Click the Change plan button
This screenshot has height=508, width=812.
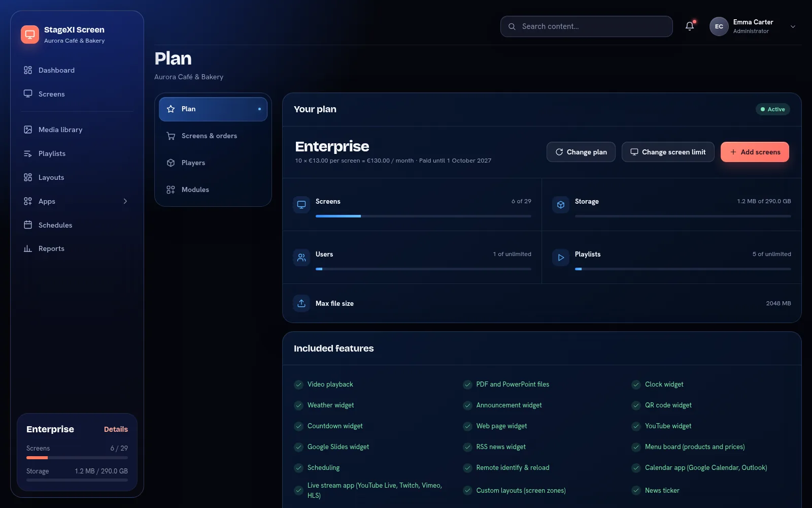[x=581, y=152]
